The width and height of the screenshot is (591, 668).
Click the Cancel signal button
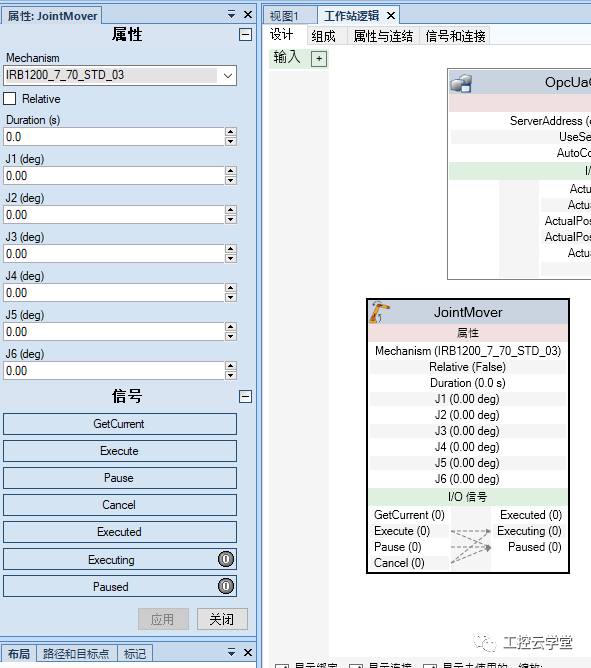pyautogui.click(x=120, y=505)
